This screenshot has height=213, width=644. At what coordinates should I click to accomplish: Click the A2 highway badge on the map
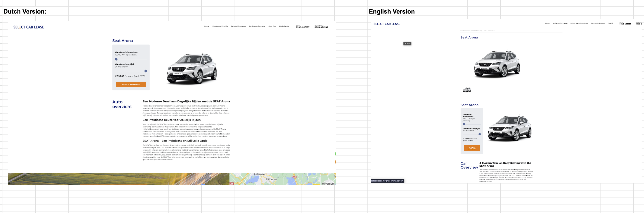pos(294,177)
